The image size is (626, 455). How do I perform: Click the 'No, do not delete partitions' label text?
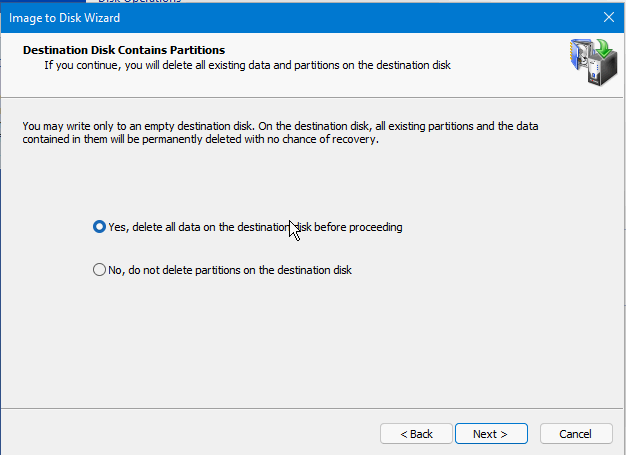[x=229, y=270]
